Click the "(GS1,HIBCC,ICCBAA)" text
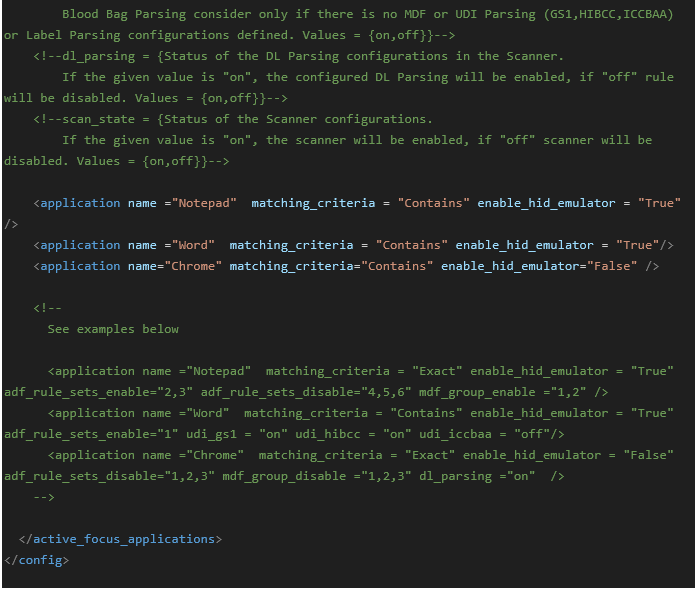Image resolution: width=696 pixels, height=590 pixels. pyautogui.click(x=608, y=14)
